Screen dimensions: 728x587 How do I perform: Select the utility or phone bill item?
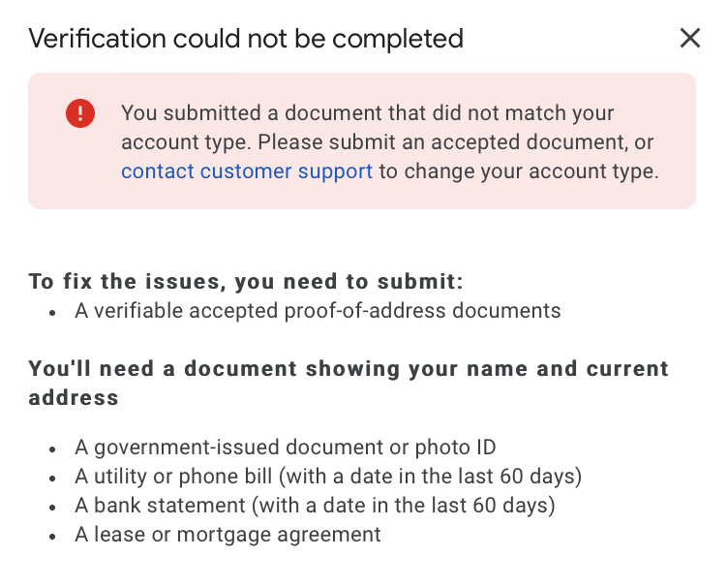327,477
